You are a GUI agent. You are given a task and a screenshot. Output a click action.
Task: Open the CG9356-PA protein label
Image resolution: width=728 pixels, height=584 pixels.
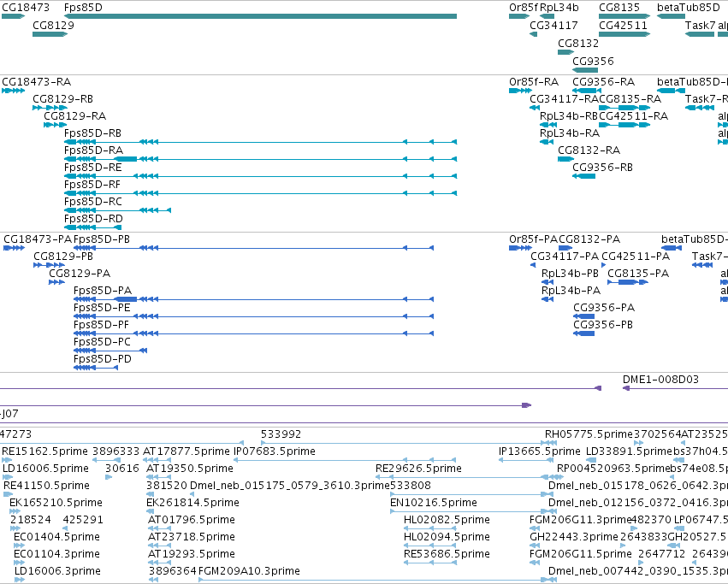[x=604, y=308]
